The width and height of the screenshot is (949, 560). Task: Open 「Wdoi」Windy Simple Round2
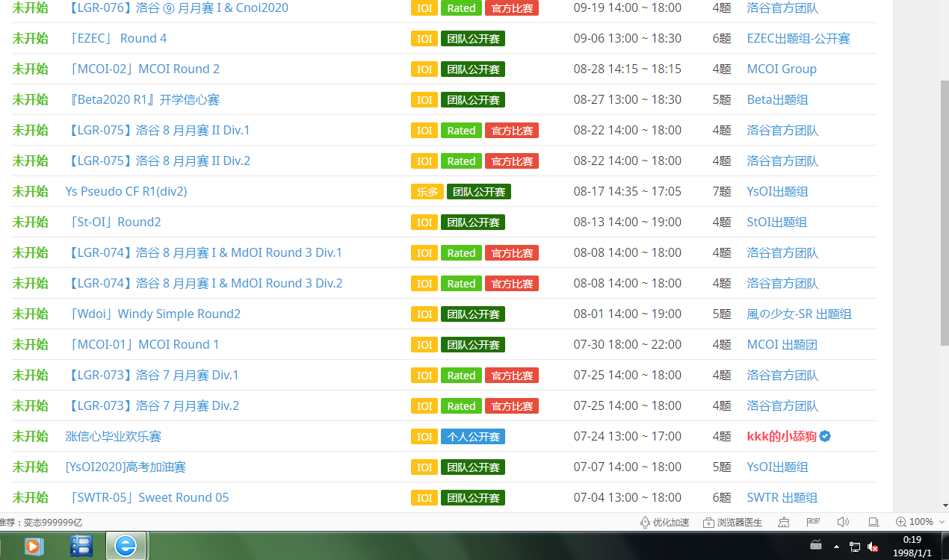(x=153, y=314)
